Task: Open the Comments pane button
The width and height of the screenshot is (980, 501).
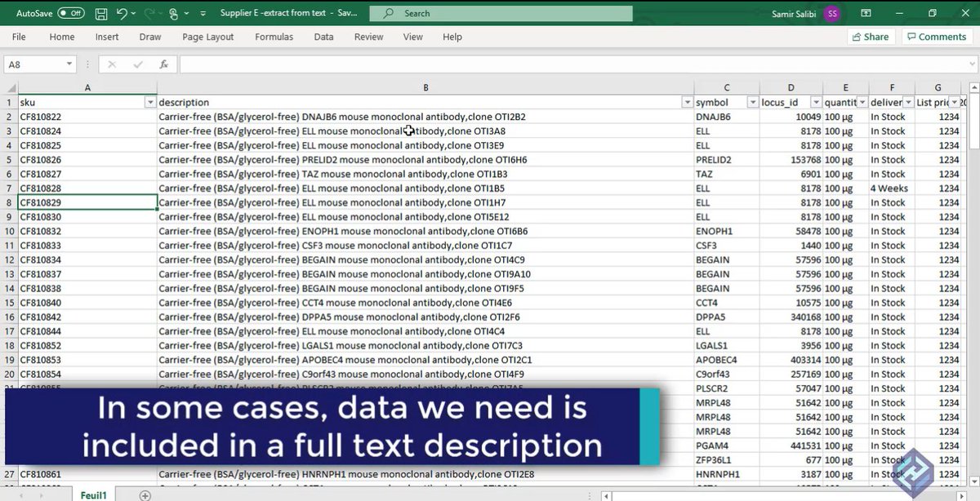Action: pos(936,37)
